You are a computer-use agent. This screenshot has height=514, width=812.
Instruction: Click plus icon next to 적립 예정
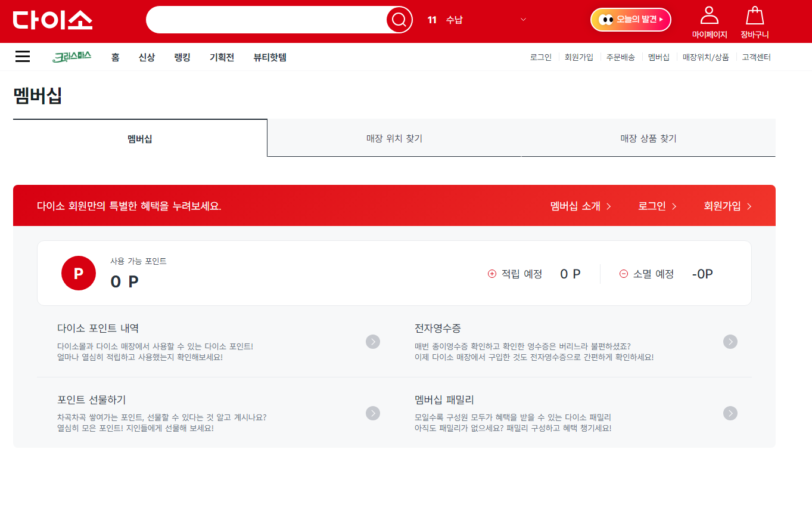pyautogui.click(x=492, y=274)
